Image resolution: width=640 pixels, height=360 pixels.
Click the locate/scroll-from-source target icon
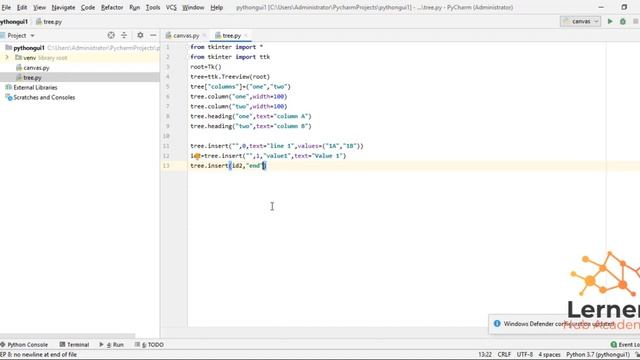coord(111,36)
